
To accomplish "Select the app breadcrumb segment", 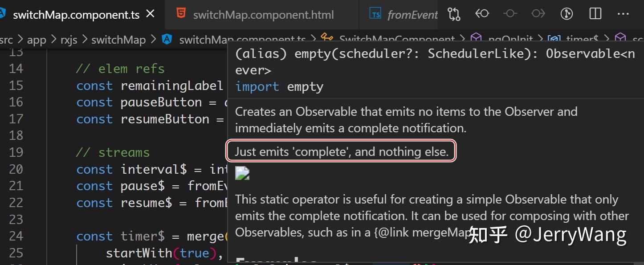I will (x=37, y=40).
